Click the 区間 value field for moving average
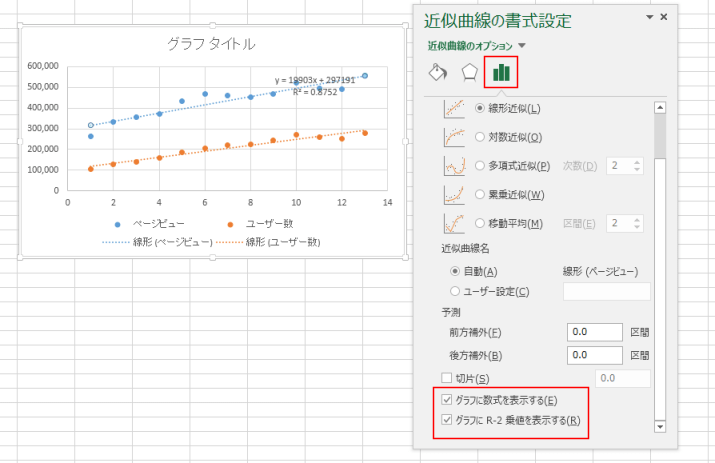 click(619, 223)
